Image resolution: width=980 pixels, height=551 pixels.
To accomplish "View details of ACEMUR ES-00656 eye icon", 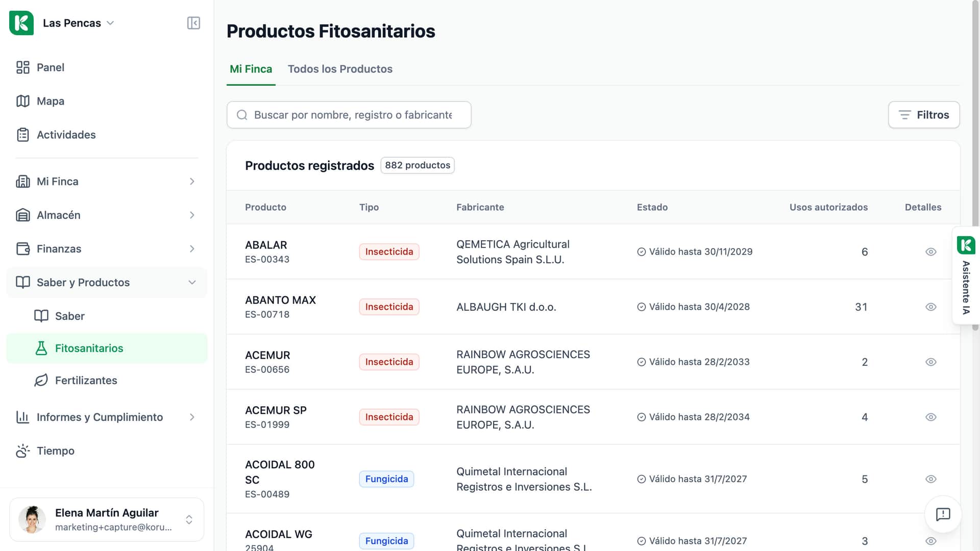I will 930,362.
